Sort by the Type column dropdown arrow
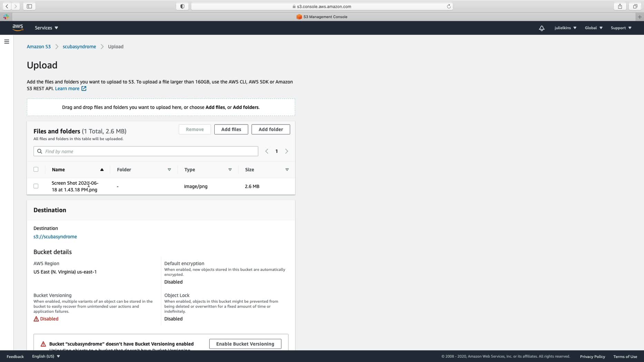 230,170
